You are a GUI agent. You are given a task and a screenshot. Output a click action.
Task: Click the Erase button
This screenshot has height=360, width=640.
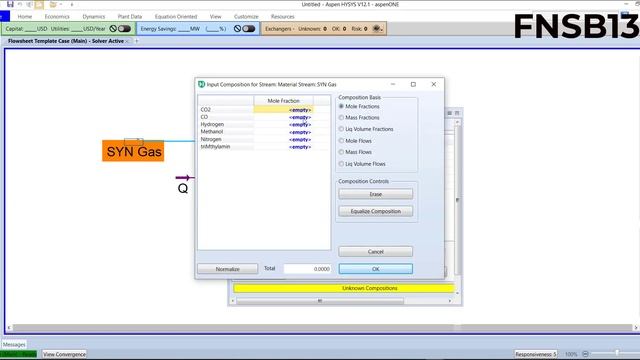tap(376, 194)
